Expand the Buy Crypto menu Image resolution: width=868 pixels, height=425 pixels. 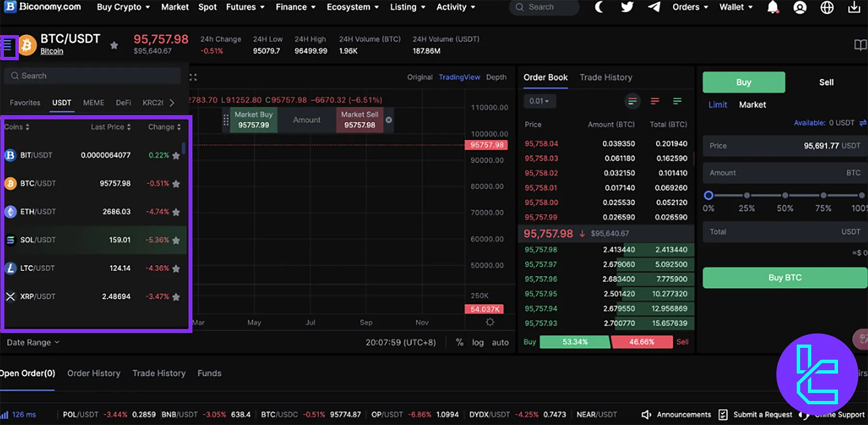(123, 7)
